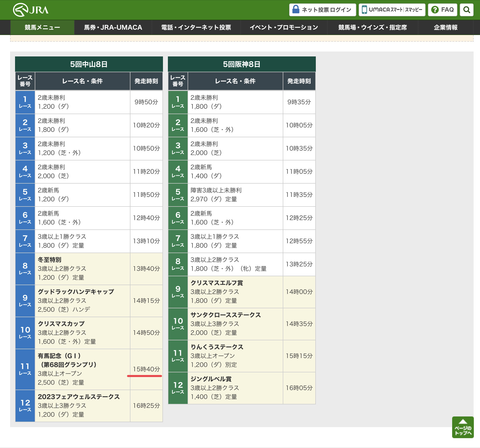Expand 競馬場・ウインズ・指定席 menu

[x=373, y=27]
